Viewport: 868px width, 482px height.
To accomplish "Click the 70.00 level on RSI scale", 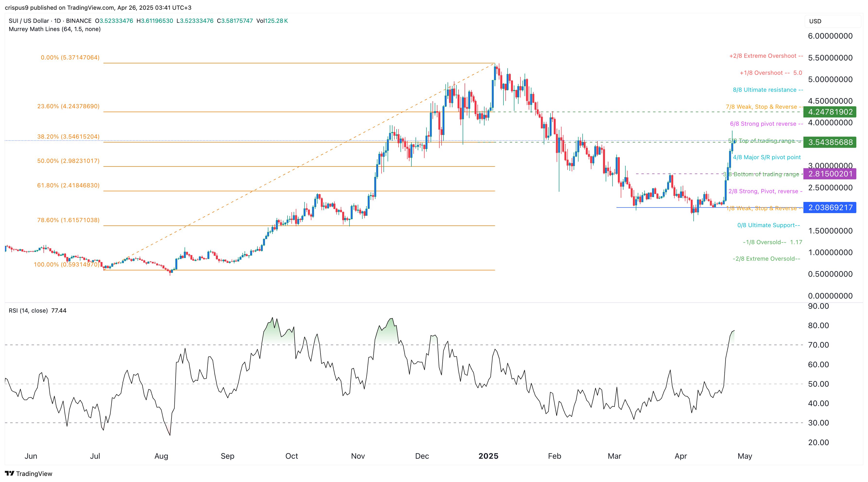I will [x=818, y=345].
